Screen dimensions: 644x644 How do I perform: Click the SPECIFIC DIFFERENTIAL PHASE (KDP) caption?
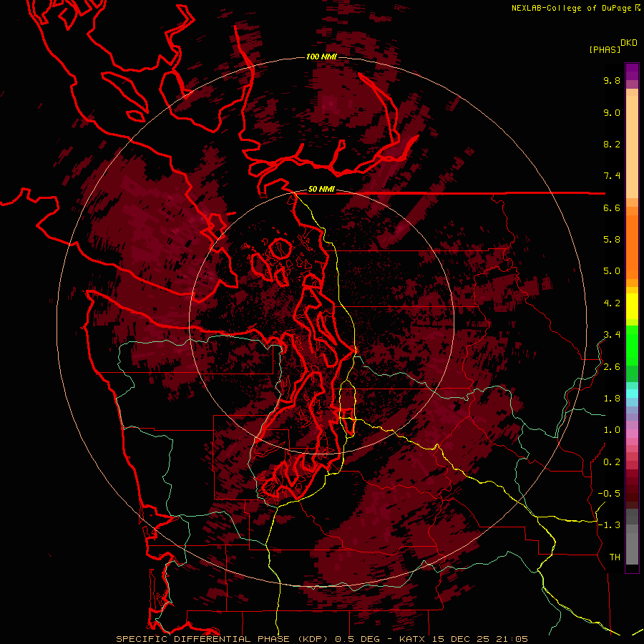point(223,639)
